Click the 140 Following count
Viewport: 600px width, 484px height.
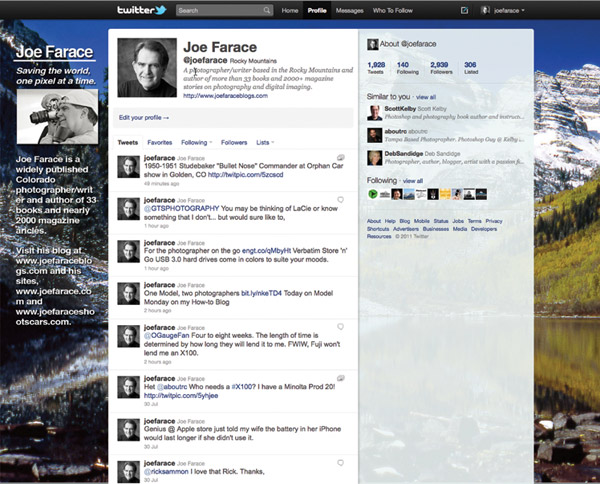pyautogui.click(x=407, y=68)
